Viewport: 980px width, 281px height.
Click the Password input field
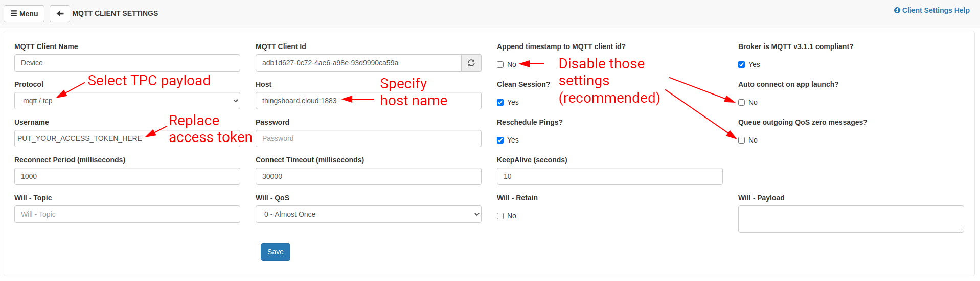coord(368,138)
